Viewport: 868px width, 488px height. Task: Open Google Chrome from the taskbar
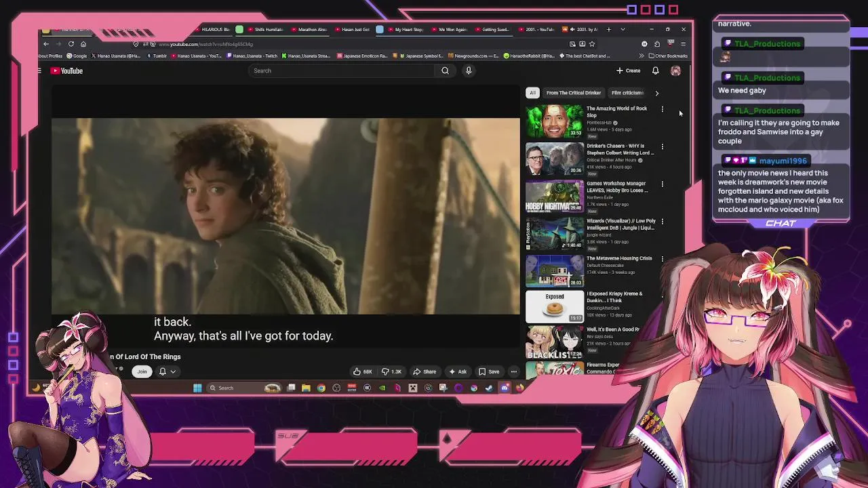(x=321, y=388)
